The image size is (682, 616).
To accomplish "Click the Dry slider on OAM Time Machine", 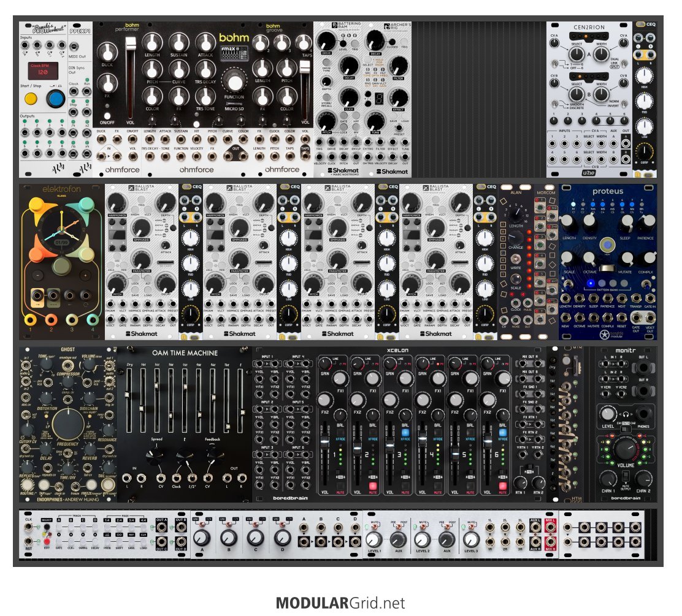I will (128, 395).
